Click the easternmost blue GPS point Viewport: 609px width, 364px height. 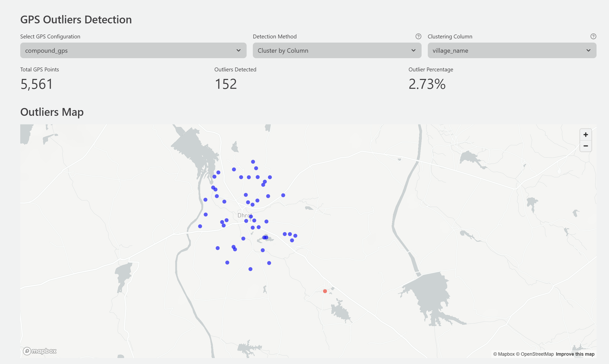pyautogui.click(x=295, y=236)
